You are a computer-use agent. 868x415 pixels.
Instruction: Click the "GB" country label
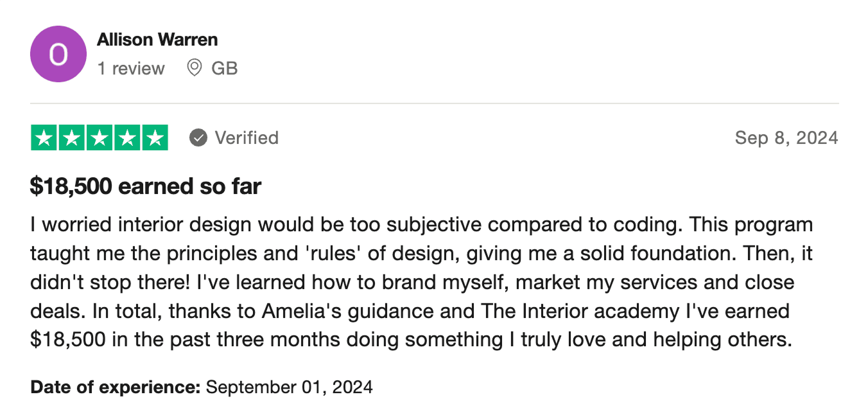[x=225, y=68]
